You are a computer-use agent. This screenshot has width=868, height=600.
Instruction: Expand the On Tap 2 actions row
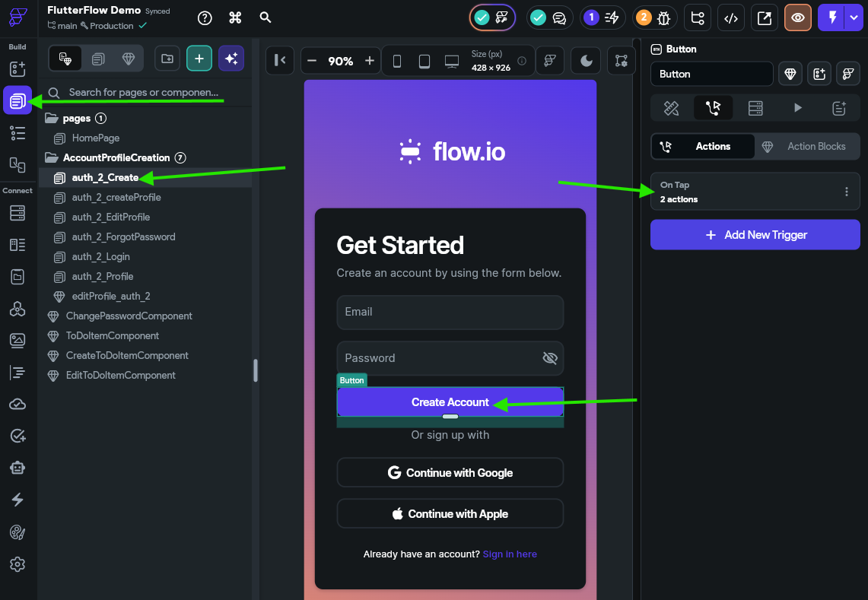[x=755, y=192]
